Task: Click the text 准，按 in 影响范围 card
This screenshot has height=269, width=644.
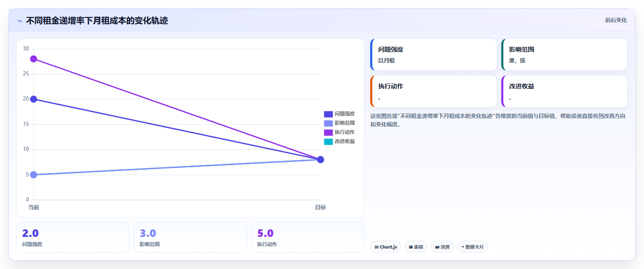Action: pyautogui.click(x=517, y=60)
